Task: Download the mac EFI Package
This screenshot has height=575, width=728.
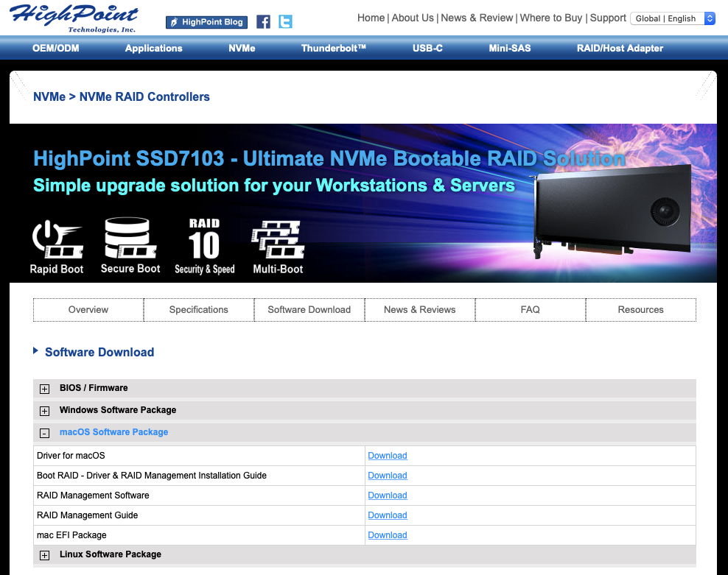Action: click(x=388, y=535)
